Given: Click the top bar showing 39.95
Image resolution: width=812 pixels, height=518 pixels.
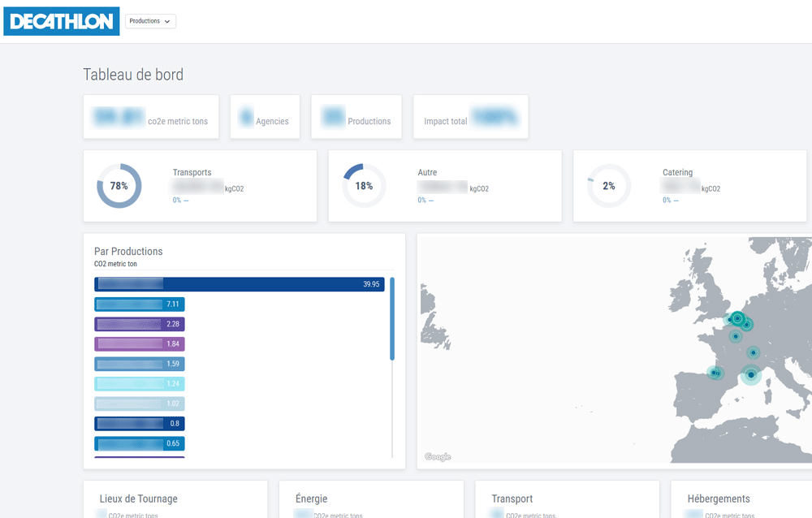Looking at the screenshot, I should [240, 283].
